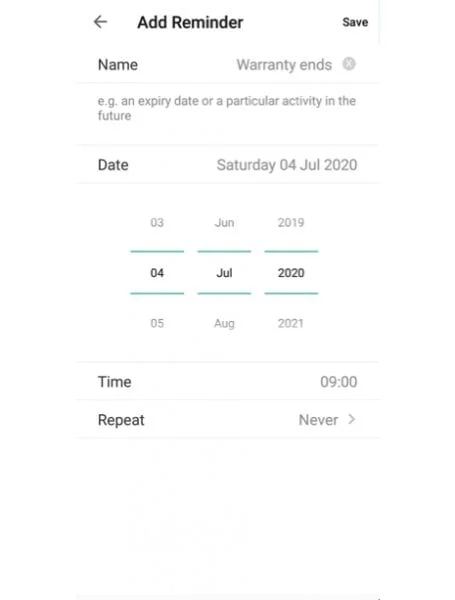455x600 pixels.
Task: Tap the selected year 2020
Action: [291, 273]
